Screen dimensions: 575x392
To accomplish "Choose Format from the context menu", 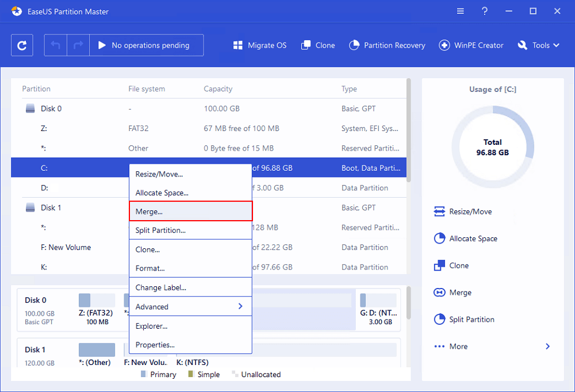I will coord(190,268).
